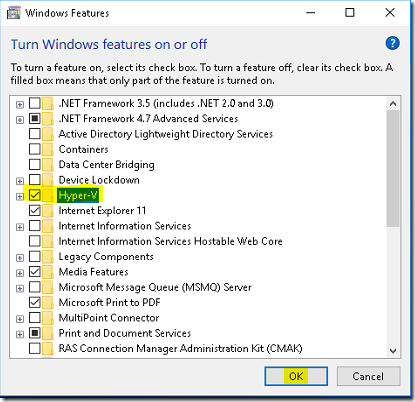
Task: Expand .NET Framework 3.5 node
Action: tap(20, 105)
